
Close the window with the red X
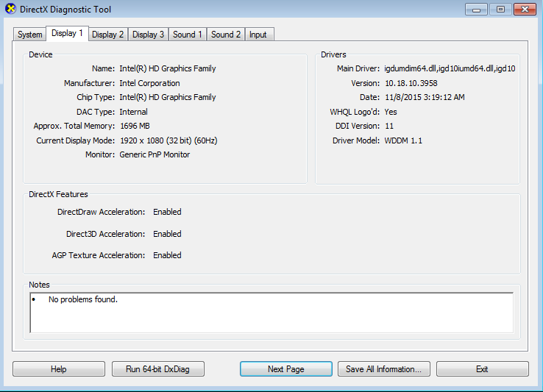pyautogui.click(x=525, y=9)
